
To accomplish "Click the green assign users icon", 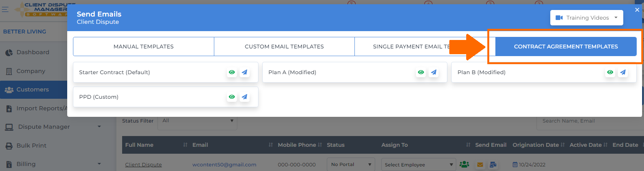I will [x=464, y=164].
